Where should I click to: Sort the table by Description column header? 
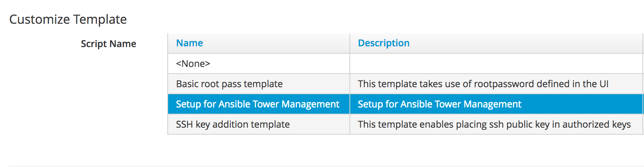coord(384,43)
